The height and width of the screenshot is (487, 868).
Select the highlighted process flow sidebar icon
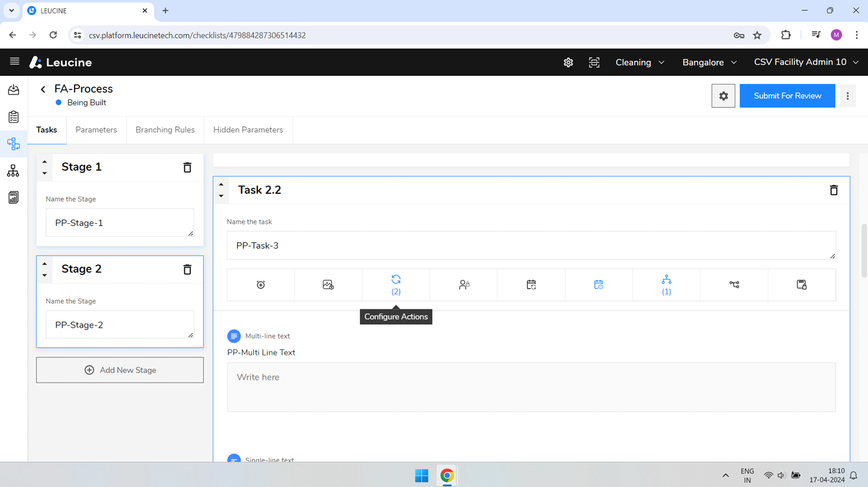[14, 144]
